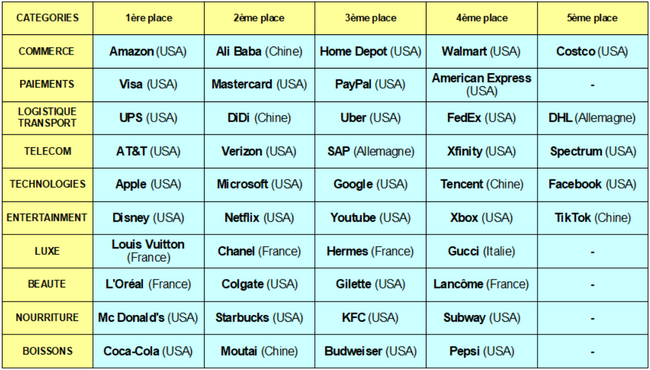Viewport: 650px width, 370px height.
Task: Select the American Express cell
Action: point(482,85)
